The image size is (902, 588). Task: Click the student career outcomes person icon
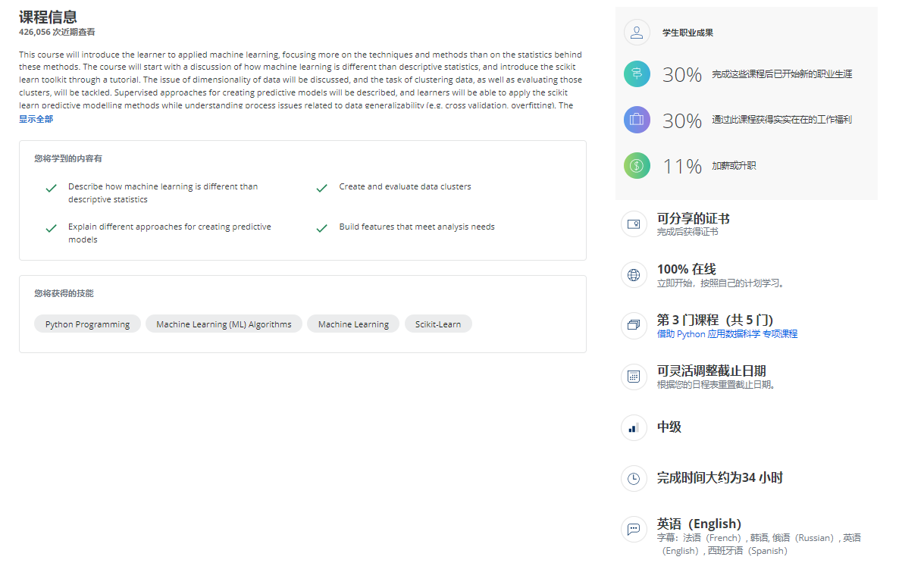coord(637,32)
